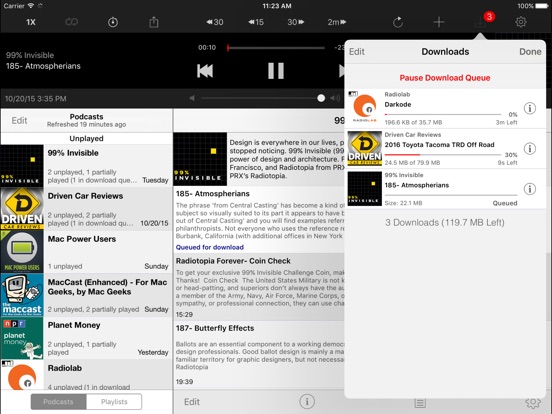The width and height of the screenshot is (552, 414).
Task: Click Driven artwork in the Downloads list
Action: coord(364,148)
